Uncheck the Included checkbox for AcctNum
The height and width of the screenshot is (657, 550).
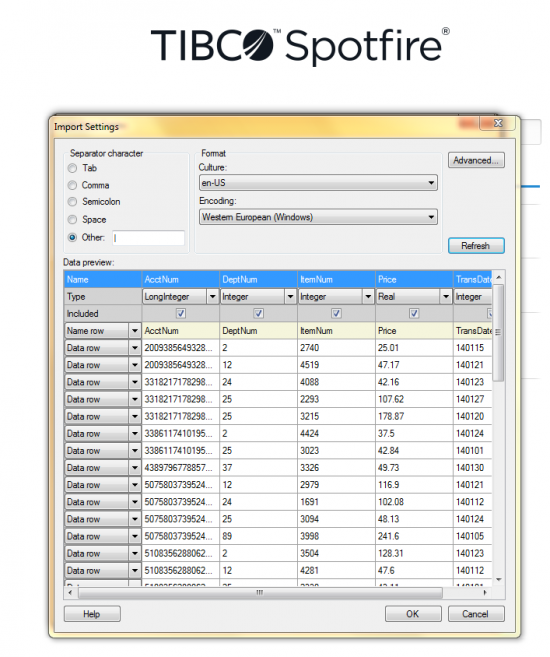tap(181, 313)
